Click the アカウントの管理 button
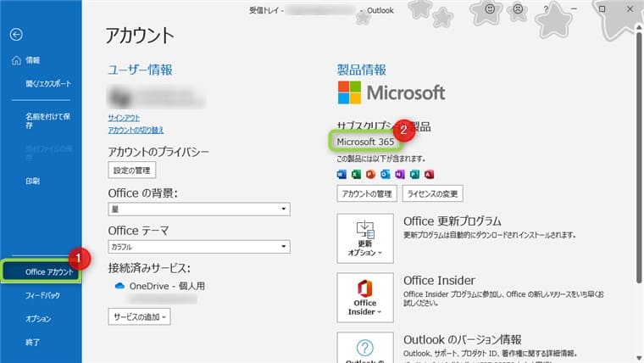This screenshot has height=363, width=644. pyautogui.click(x=367, y=193)
